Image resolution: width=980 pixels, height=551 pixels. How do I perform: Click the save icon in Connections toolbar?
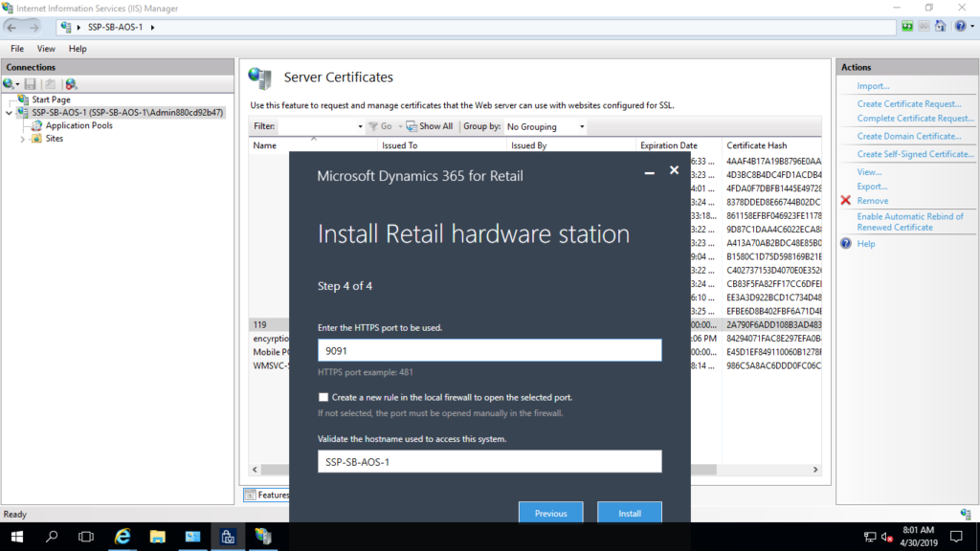30,84
